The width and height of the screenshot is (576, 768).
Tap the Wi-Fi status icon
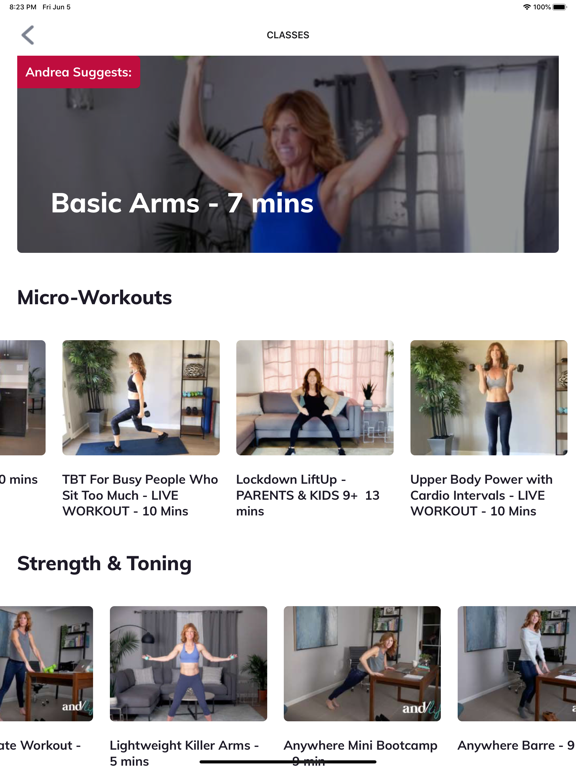click(527, 7)
